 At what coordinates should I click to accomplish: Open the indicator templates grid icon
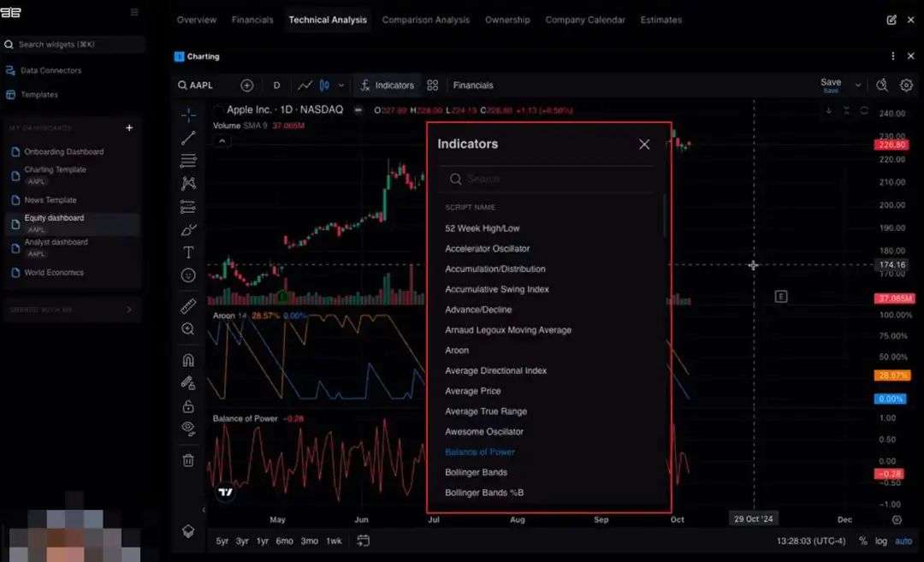tap(433, 86)
